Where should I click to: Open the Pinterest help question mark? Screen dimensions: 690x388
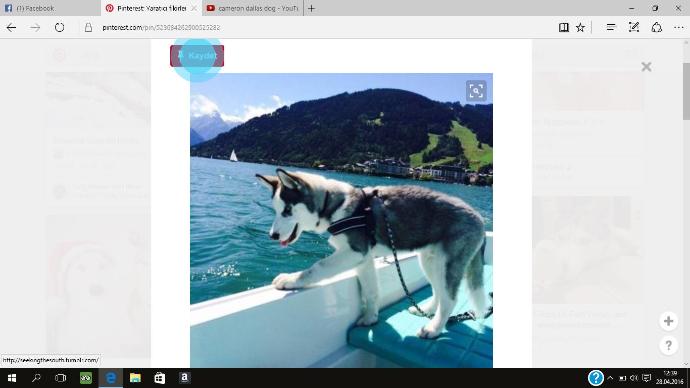pyautogui.click(x=668, y=346)
